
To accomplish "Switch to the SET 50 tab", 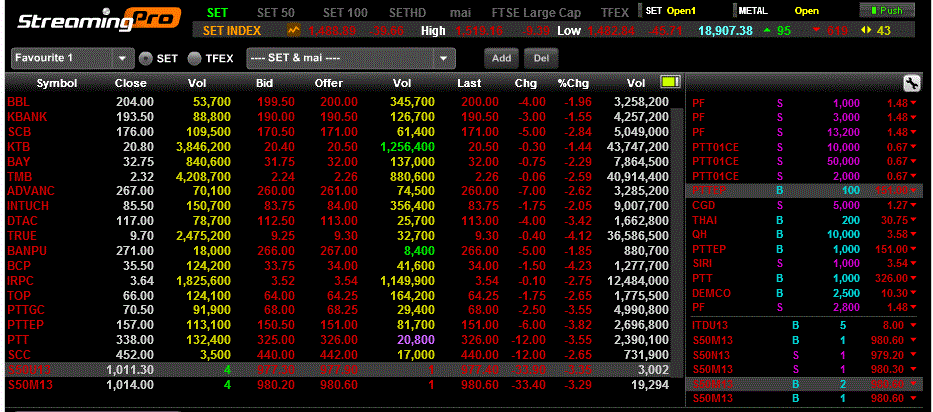I will pos(277,13).
